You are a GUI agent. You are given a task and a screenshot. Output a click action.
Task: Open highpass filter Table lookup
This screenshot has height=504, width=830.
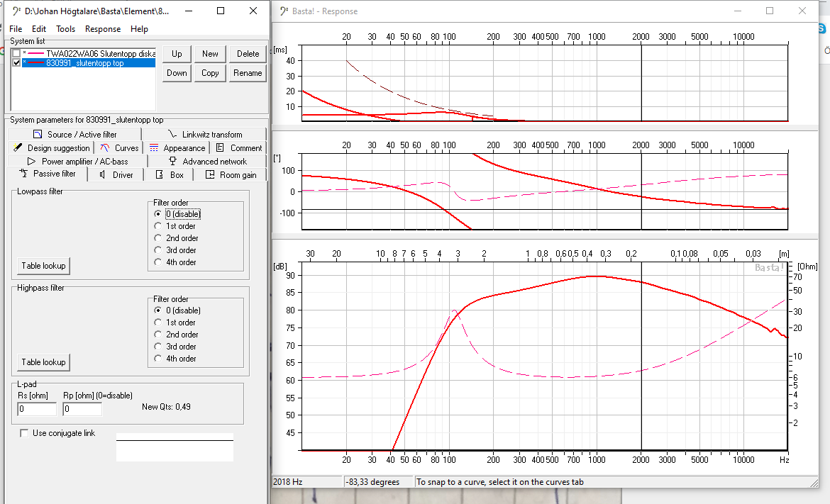(x=43, y=362)
